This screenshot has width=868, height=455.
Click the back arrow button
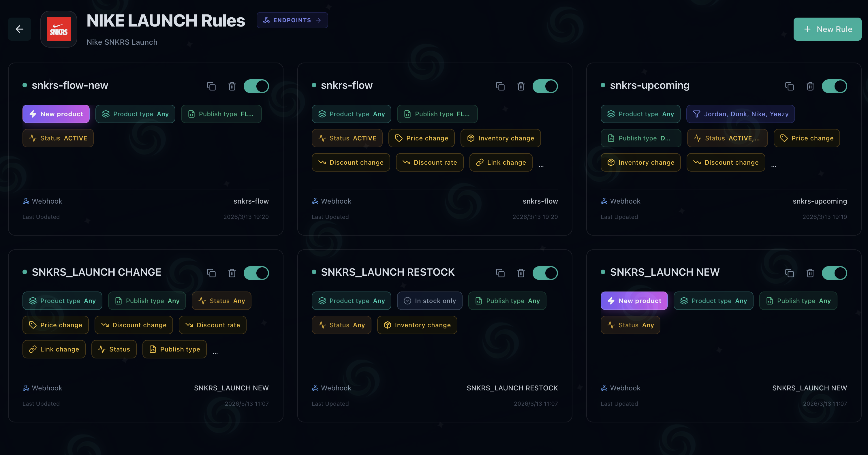[x=20, y=29]
